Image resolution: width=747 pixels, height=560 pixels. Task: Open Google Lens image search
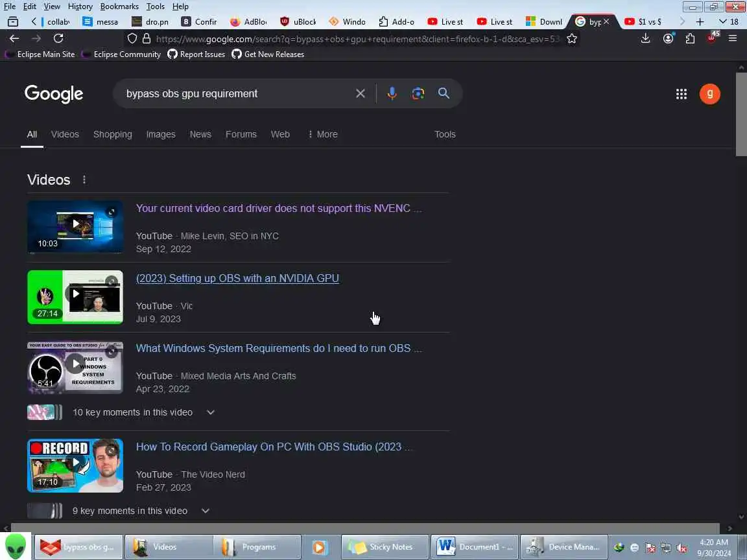tap(418, 93)
